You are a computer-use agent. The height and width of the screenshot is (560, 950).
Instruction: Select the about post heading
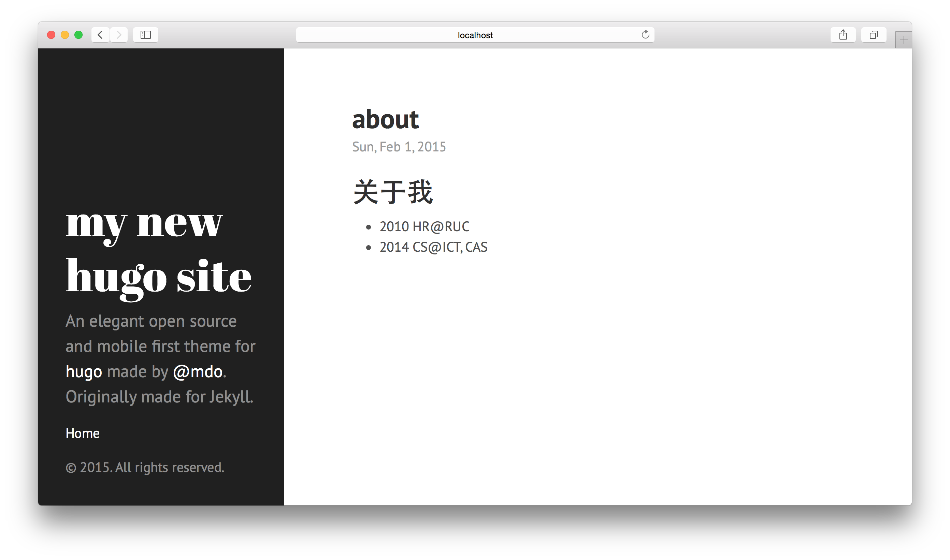386,119
